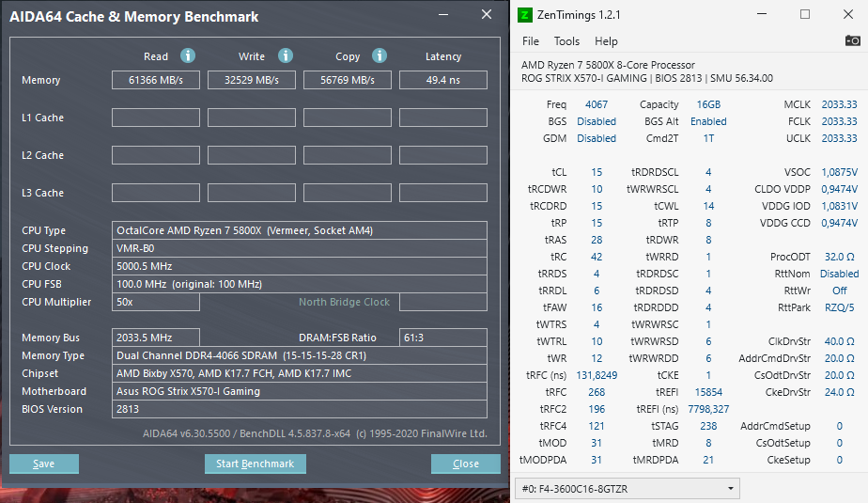Minimize the AIDA64 benchmark window
Viewport: 868px width, 503px height.
coord(443,15)
